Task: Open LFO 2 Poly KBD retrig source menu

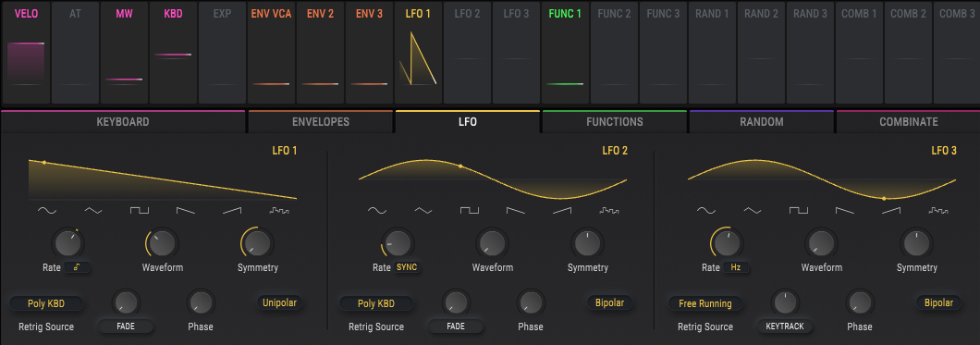Action: [x=376, y=303]
